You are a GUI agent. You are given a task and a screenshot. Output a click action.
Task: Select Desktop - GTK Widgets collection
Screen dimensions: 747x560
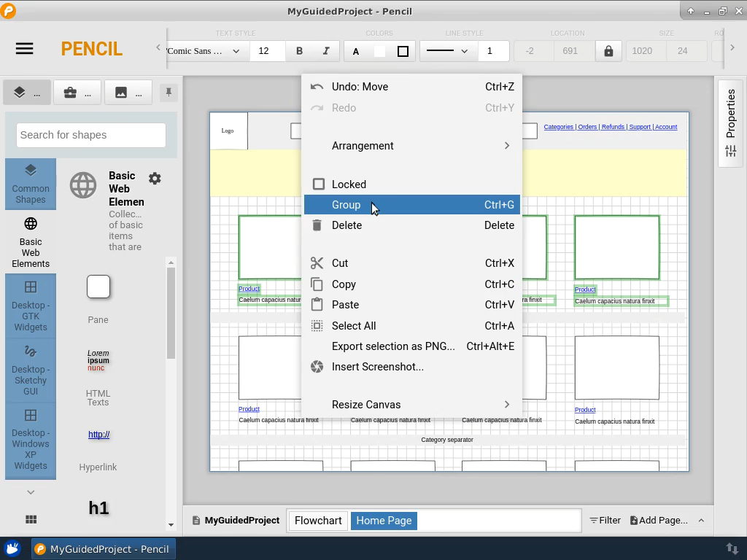point(31,306)
